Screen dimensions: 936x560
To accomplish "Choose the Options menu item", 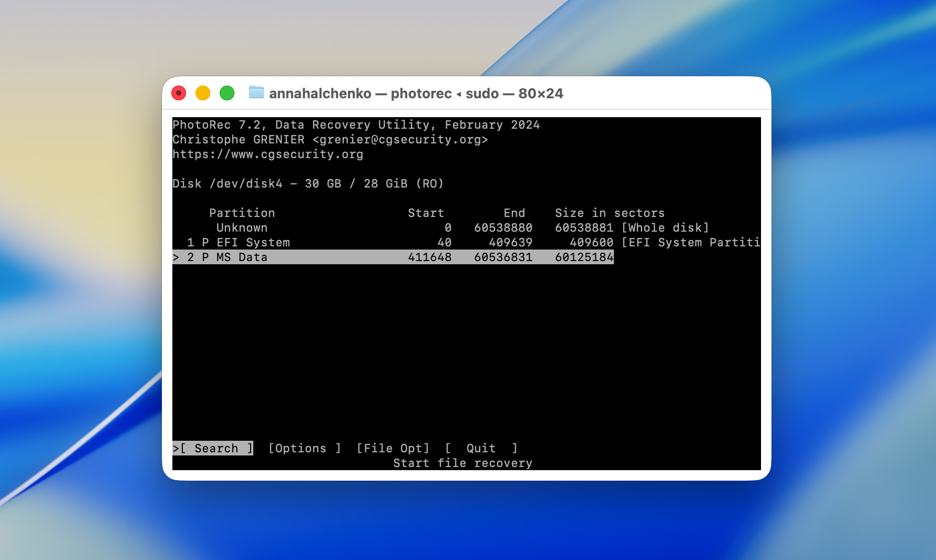I will pos(305,448).
